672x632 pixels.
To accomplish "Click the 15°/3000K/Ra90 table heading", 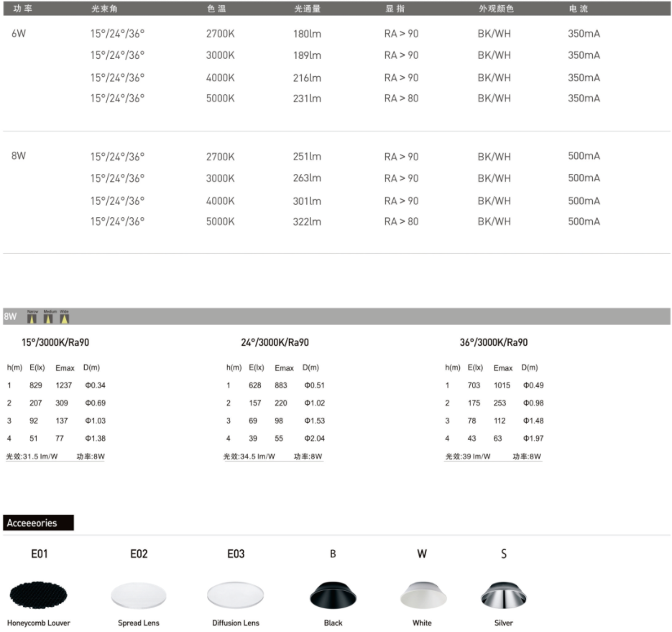I will pos(55,343).
